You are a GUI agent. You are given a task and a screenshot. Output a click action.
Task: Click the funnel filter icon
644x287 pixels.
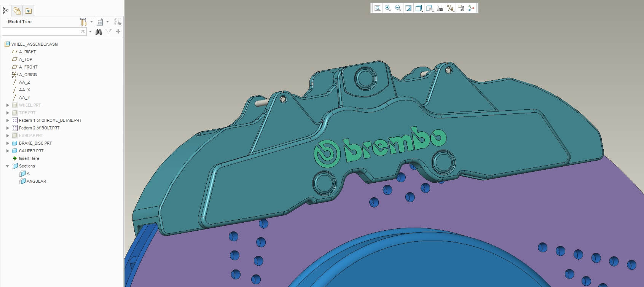(x=108, y=32)
